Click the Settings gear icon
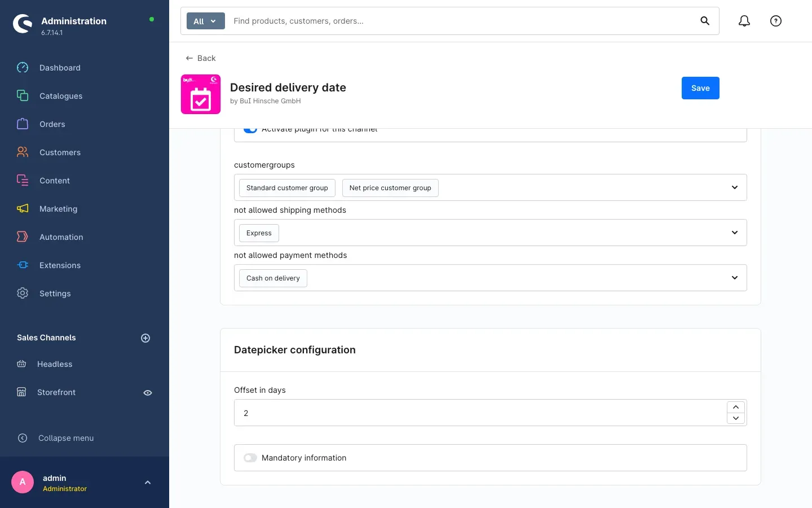The image size is (812, 508). click(23, 294)
